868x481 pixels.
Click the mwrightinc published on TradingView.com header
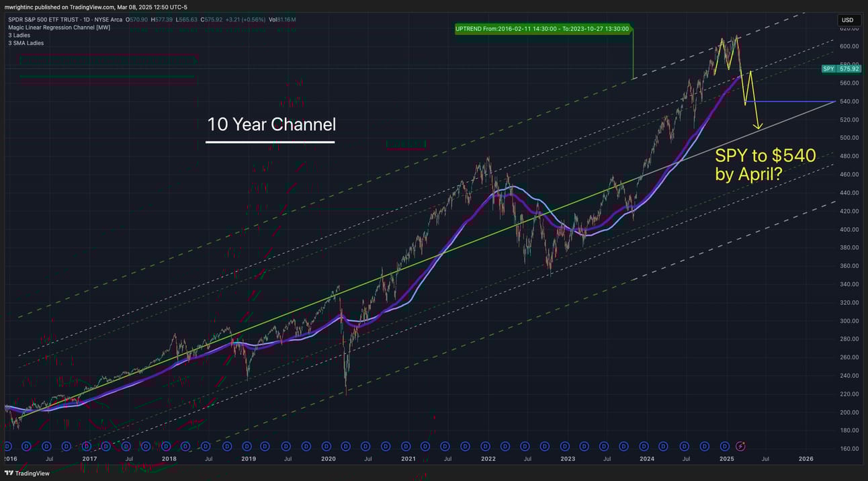tap(95, 7)
